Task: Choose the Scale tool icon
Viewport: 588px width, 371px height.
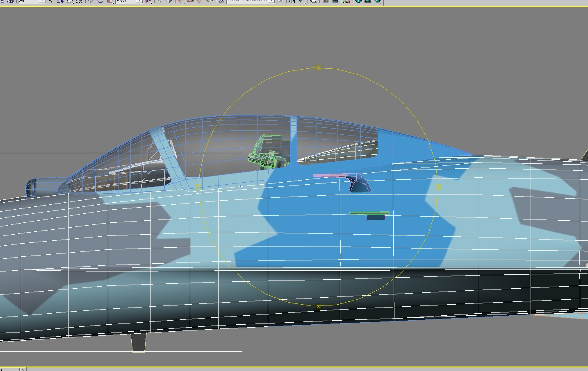Action: click(110, 1)
